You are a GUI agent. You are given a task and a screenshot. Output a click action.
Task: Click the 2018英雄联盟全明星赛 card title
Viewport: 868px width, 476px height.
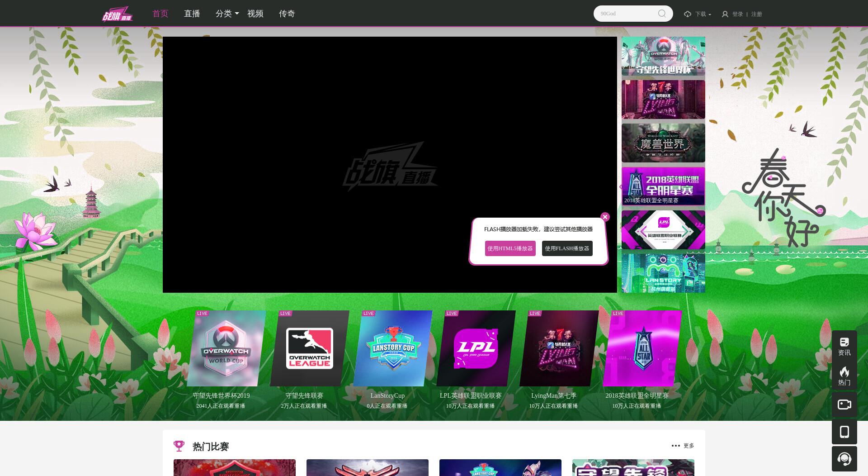tap(637, 395)
